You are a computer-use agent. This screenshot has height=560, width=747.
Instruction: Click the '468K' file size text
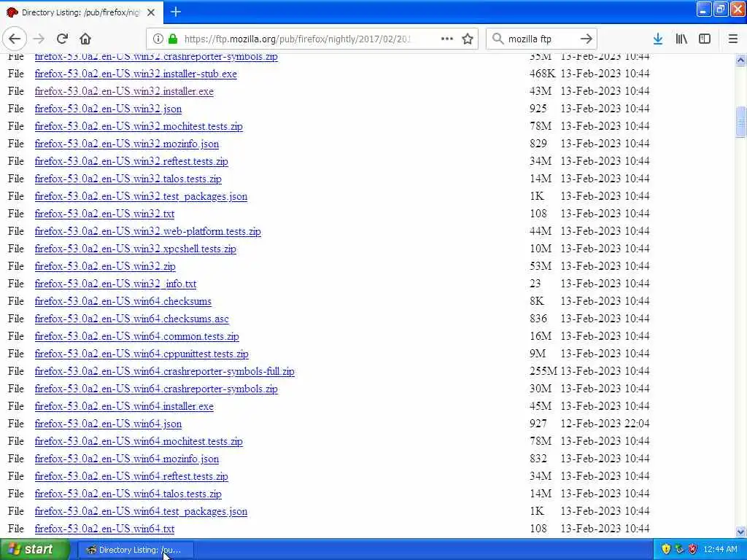click(542, 74)
